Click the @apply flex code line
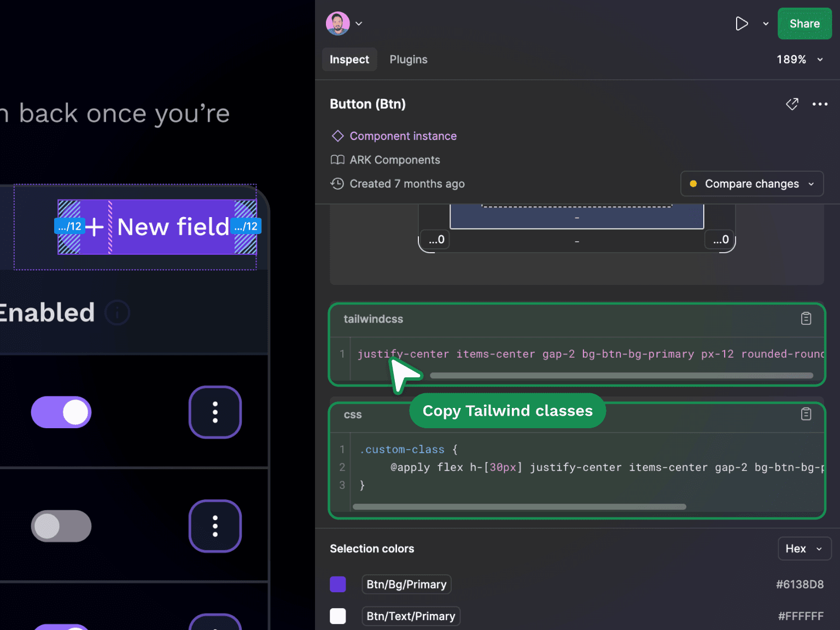The width and height of the screenshot is (840, 630). click(x=607, y=467)
